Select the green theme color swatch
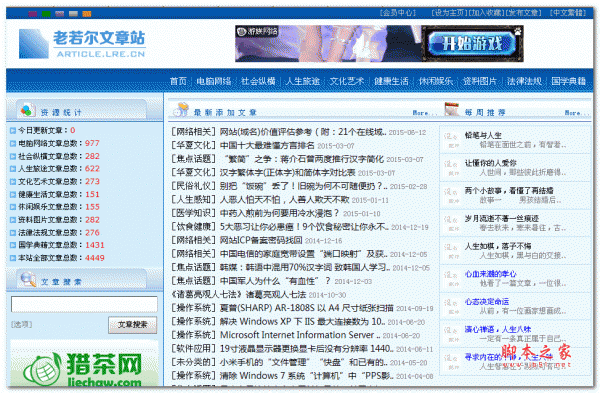The width and height of the screenshot is (600, 393). point(46,14)
